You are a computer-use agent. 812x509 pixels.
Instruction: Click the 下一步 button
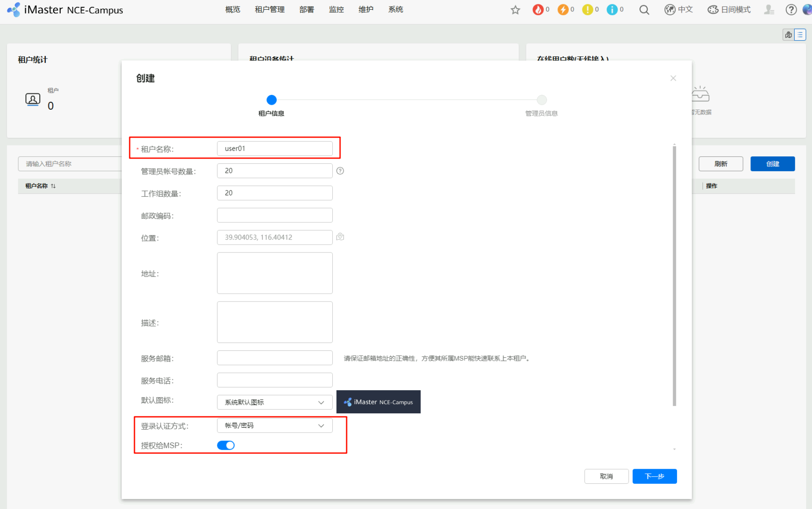[654, 476]
